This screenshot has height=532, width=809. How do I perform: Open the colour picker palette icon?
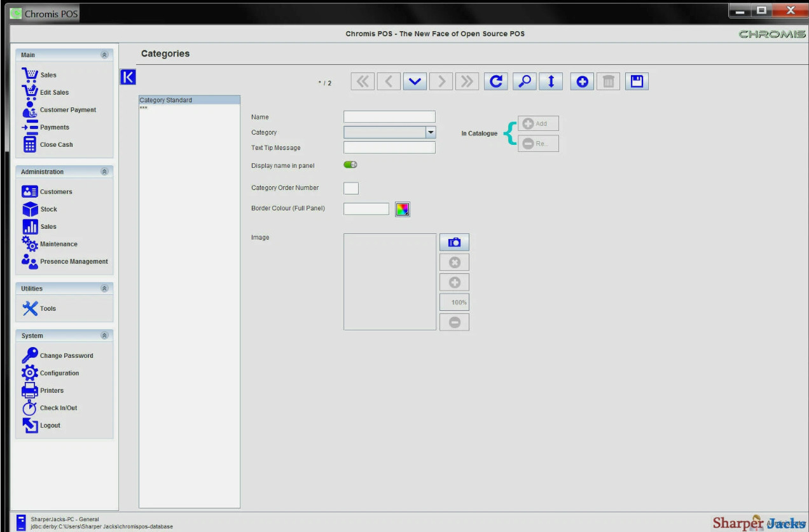[402, 209]
